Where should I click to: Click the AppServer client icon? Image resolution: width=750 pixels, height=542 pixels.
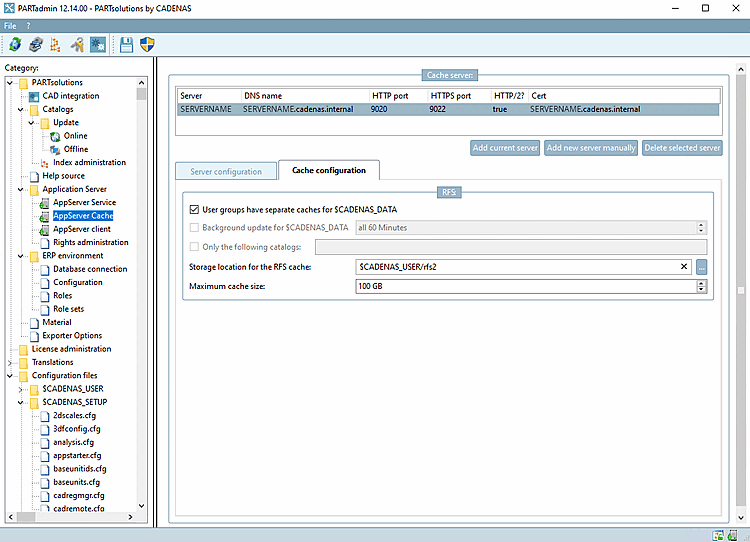tap(44, 230)
